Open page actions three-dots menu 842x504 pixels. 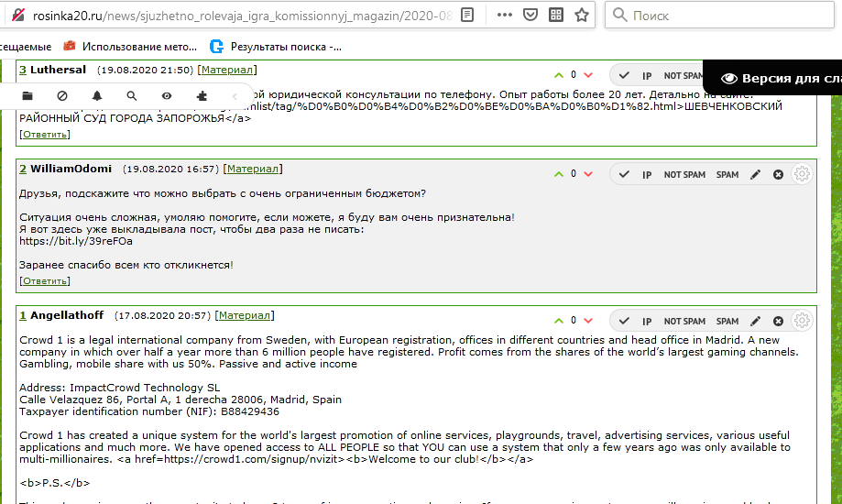504,15
